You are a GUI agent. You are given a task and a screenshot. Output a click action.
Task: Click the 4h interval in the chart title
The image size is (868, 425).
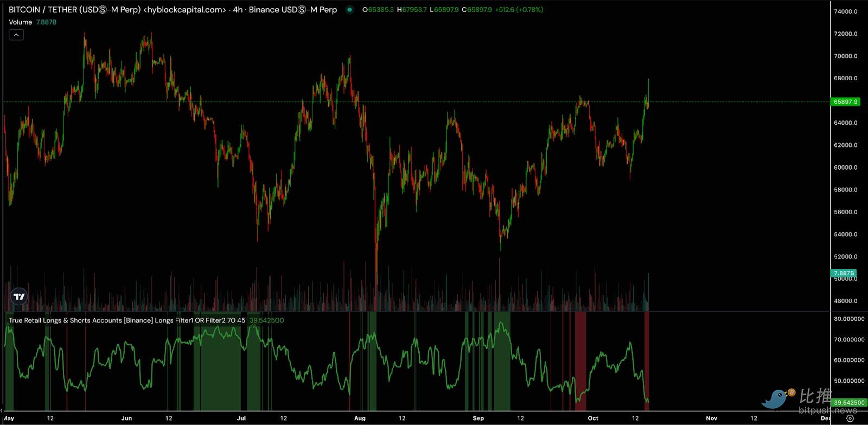[238, 10]
